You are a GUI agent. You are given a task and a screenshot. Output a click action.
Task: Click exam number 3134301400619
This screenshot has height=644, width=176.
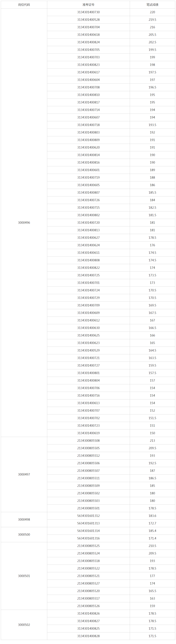click(x=89, y=433)
